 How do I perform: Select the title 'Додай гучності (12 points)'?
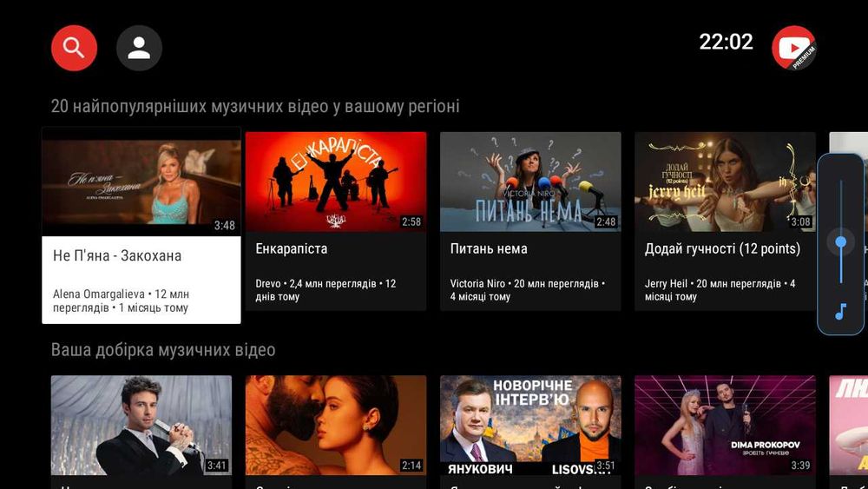point(722,248)
